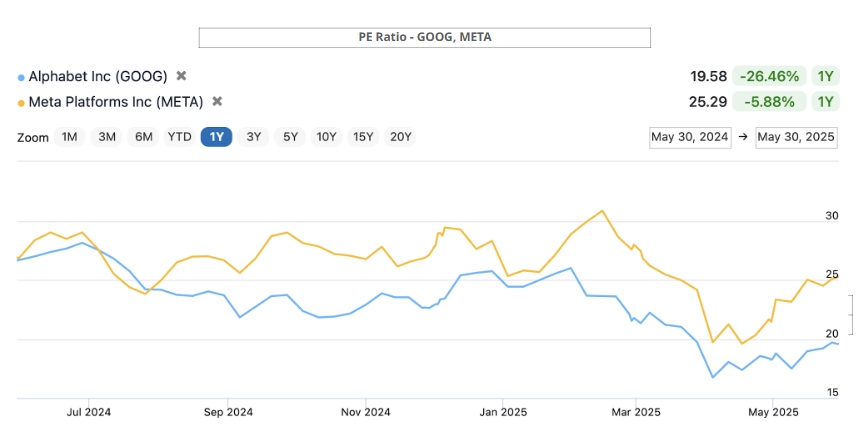This screenshot has height=440, width=862.
Task: Click the -26.46% change badge for GOOG
Action: pos(769,76)
